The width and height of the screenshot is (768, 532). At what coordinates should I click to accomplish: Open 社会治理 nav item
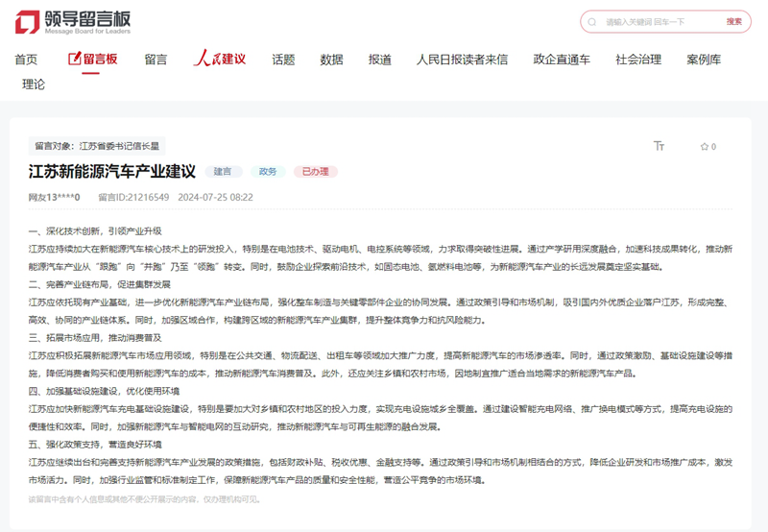click(x=638, y=60)
